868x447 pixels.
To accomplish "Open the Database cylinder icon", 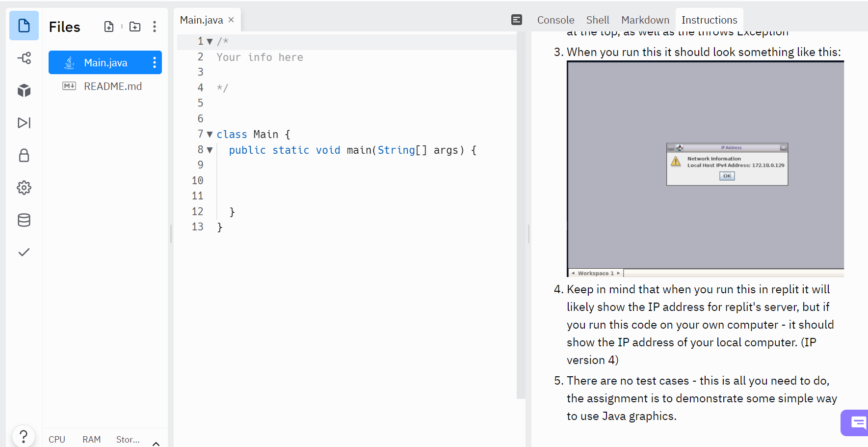I will pos(24,220).
